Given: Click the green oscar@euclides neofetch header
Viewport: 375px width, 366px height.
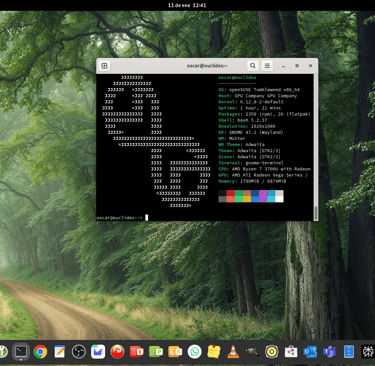Looking at the screenshot, I should point(237,77).
